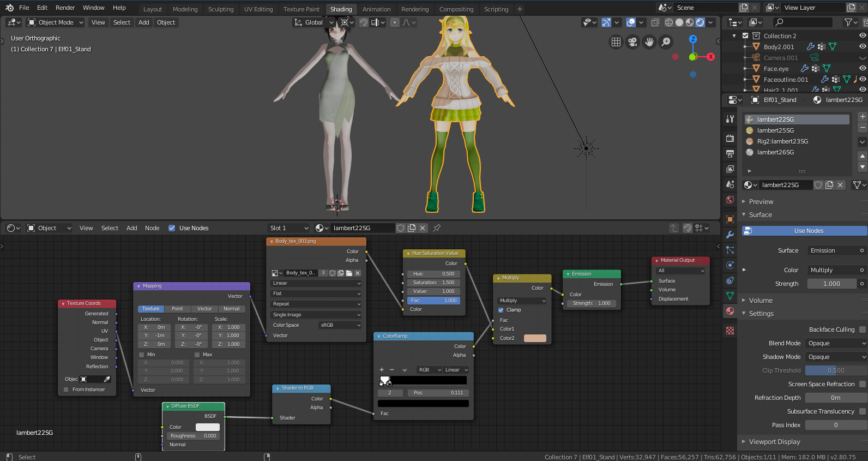Open the Physics properties tab
Screen dimensions: 868x461
pos(730,265)
